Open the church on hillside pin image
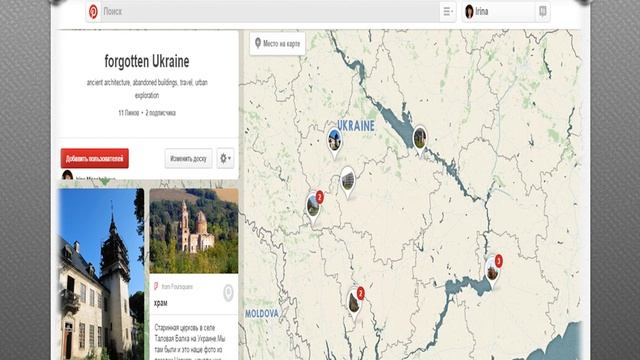 pos(194,231)
